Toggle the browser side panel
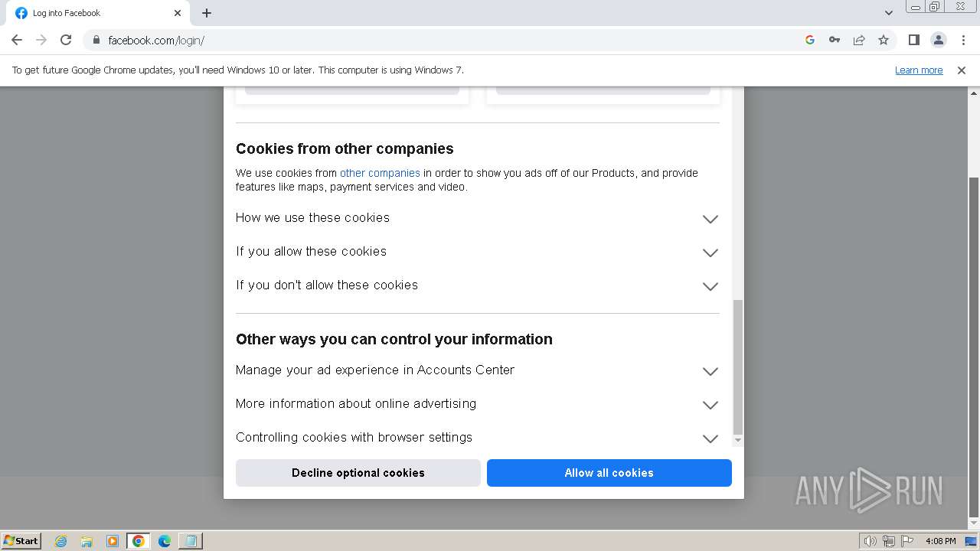980x551 pixels. coord(913,40)
